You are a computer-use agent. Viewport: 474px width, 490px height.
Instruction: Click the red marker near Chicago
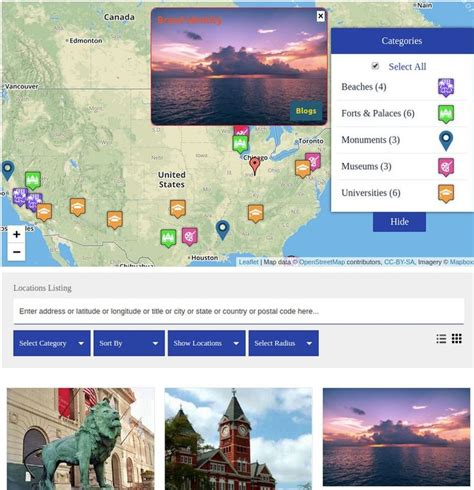(255, 166)
